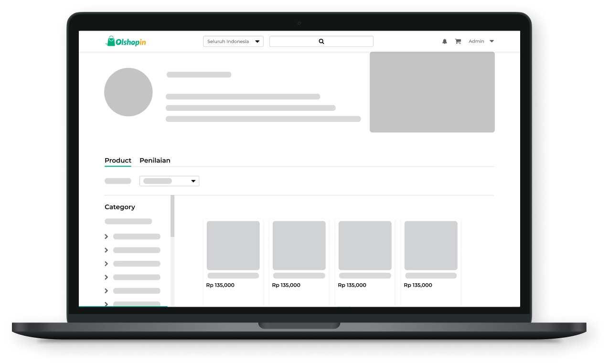
Task: Click the circular store profile avatar
Action: (128, 92)
